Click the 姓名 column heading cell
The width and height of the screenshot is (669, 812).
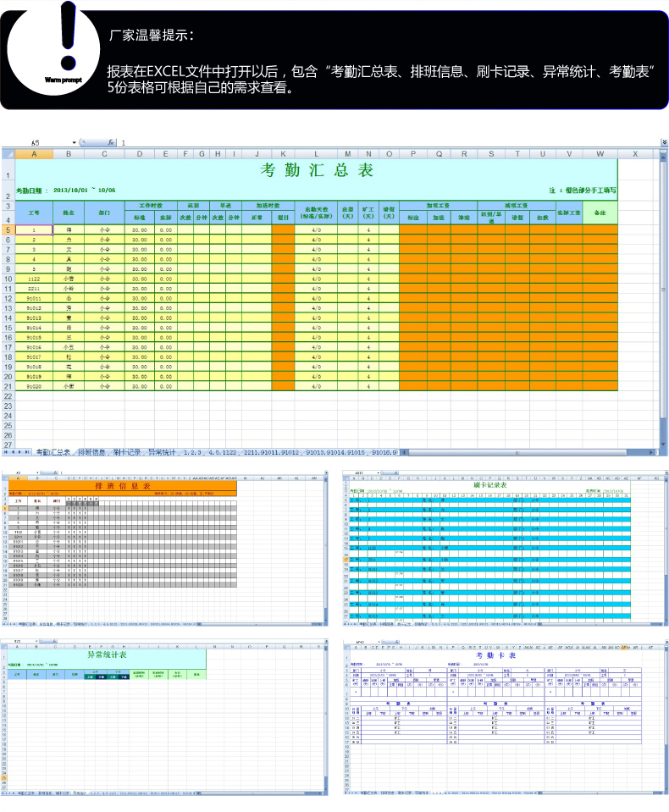69,213
